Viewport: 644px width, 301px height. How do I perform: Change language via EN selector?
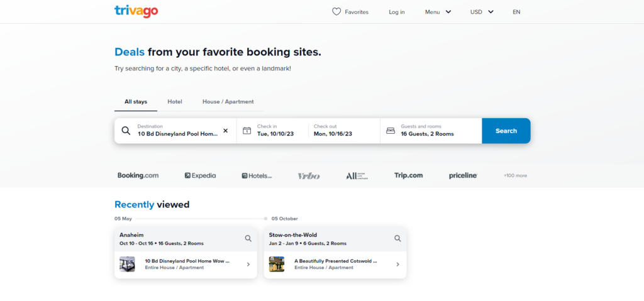click(516, 12)
